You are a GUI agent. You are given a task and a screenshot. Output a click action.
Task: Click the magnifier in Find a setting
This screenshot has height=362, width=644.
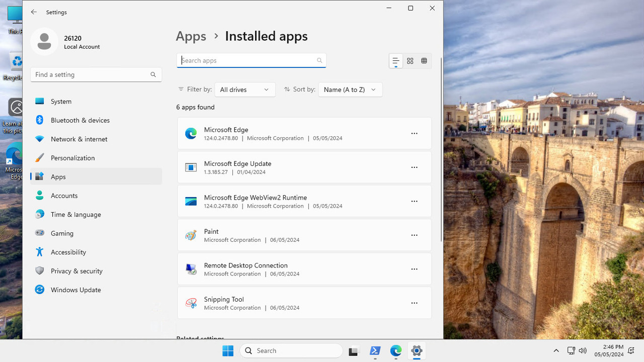click(153, 74)
